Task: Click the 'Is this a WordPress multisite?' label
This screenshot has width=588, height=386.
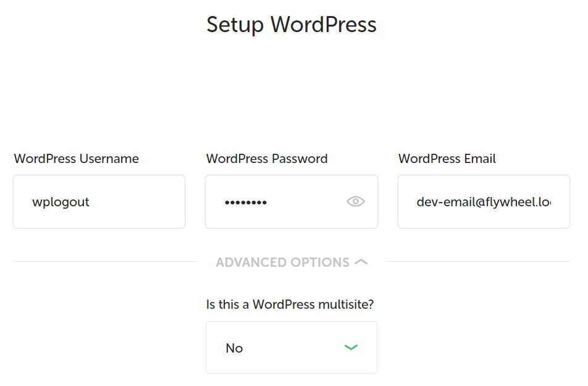Action: (290, 304)
